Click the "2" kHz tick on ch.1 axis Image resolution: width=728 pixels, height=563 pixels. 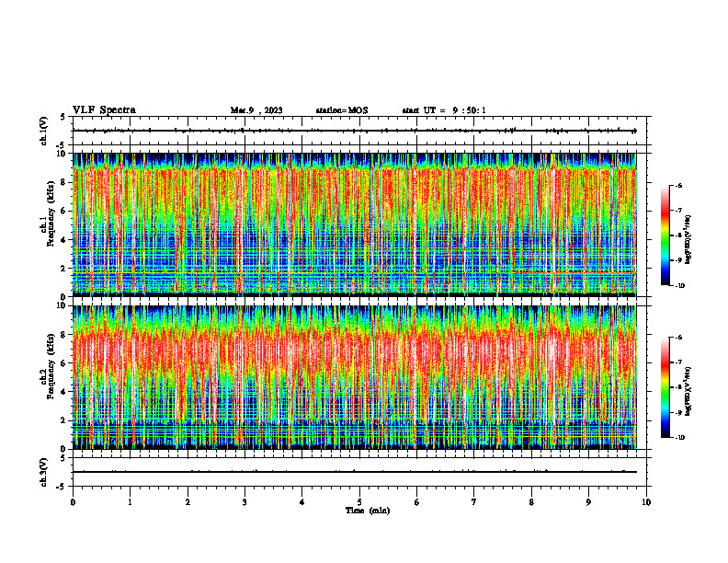[64, 269]
